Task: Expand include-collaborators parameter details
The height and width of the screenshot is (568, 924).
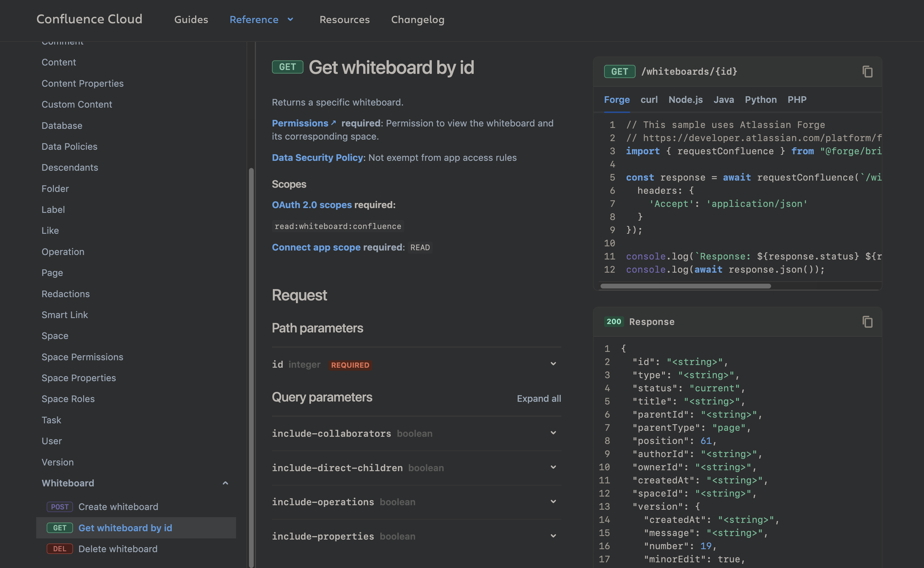Action: [x=553, y=433]
